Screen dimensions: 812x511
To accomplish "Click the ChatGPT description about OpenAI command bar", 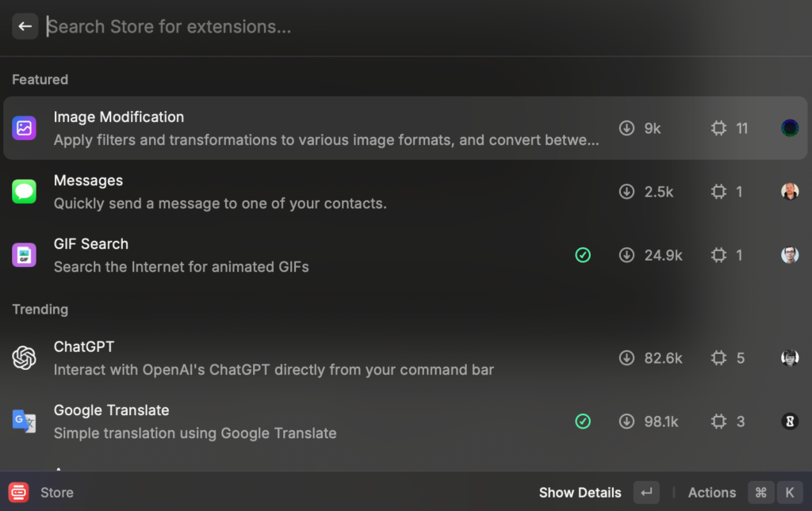I will (x=274, y=370).
